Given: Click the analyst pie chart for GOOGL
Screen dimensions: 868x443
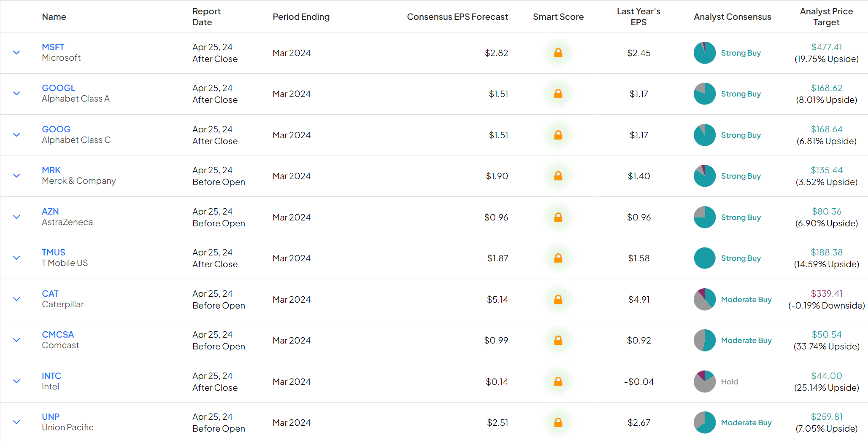Looking at the screenshot, I should click(705, 94).
